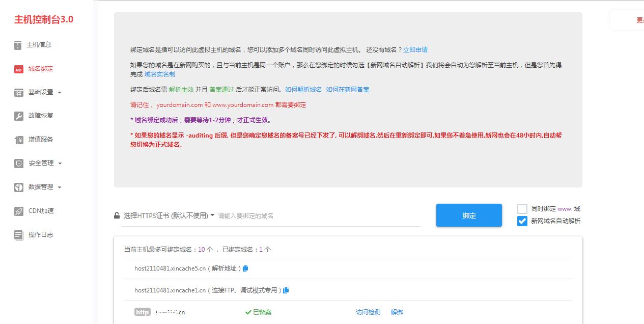The width and height of the screenshot is (644, 324).
Task: Click the 安全管理 shield icon
Action: (18, 164)
